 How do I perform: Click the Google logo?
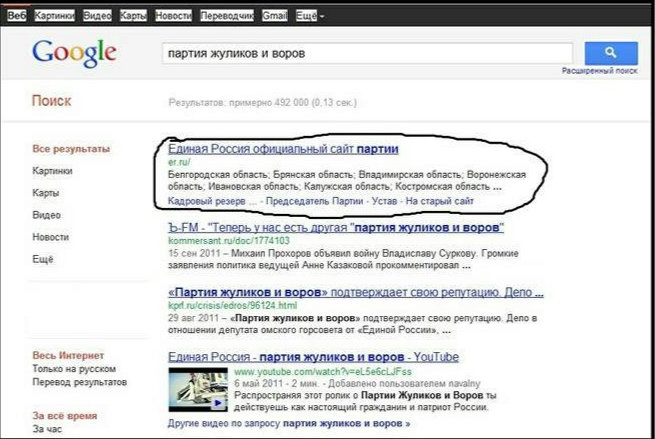(74, 53)
